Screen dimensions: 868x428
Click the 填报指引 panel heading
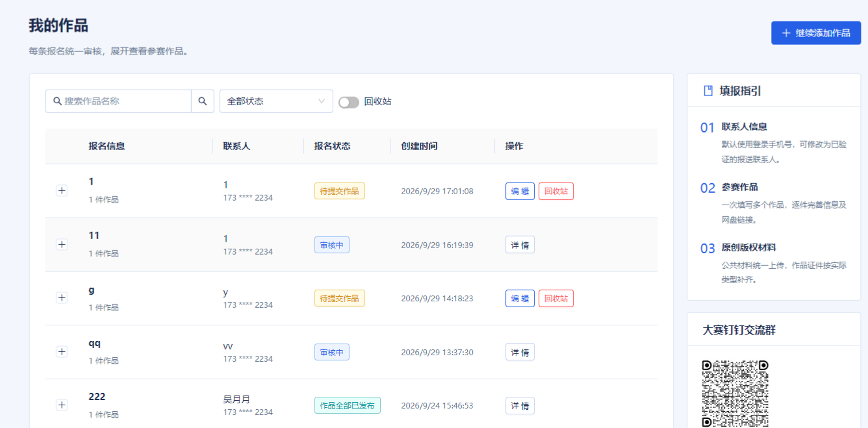740,91
